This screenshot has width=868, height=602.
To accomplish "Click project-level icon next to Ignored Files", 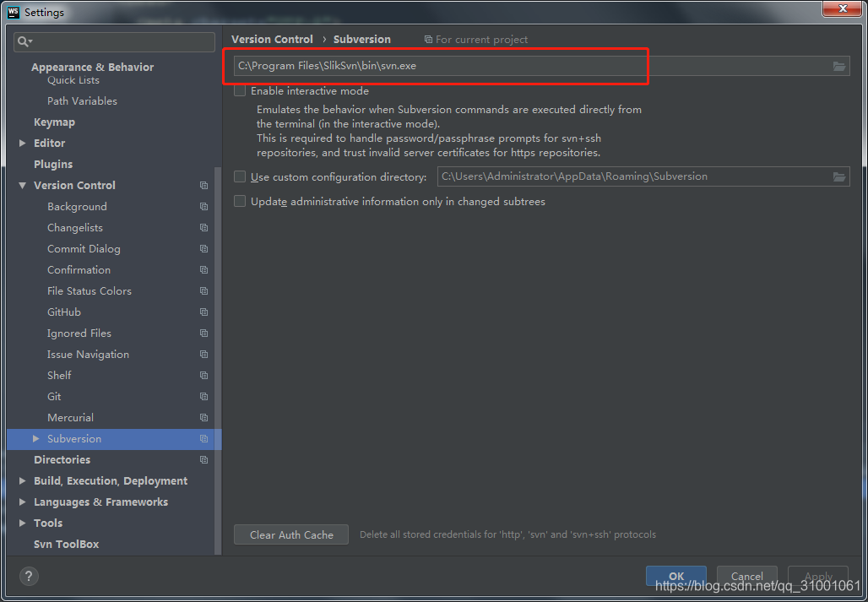I will [x=203, y=334].
